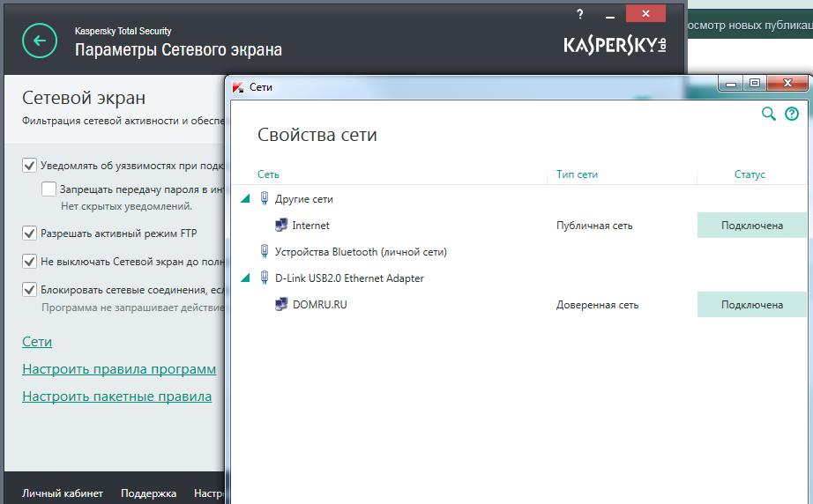Open Поддержка in bottom bar

pos(148,493)
